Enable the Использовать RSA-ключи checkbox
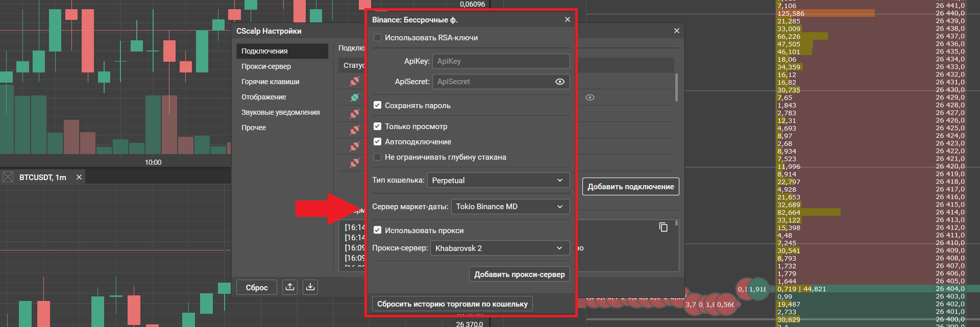 (378, 38)
